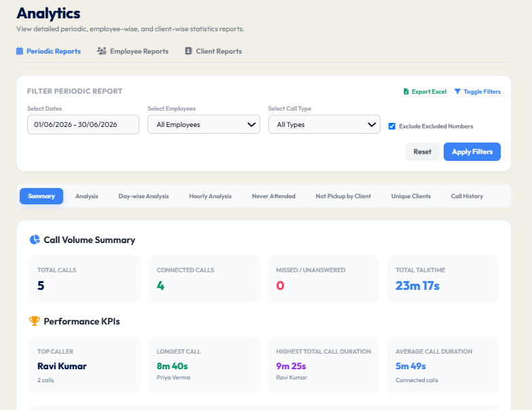This screenshot has width=532, height=410.
Task: Click the 9m 25s total call duration
Action: pos(291,366)
